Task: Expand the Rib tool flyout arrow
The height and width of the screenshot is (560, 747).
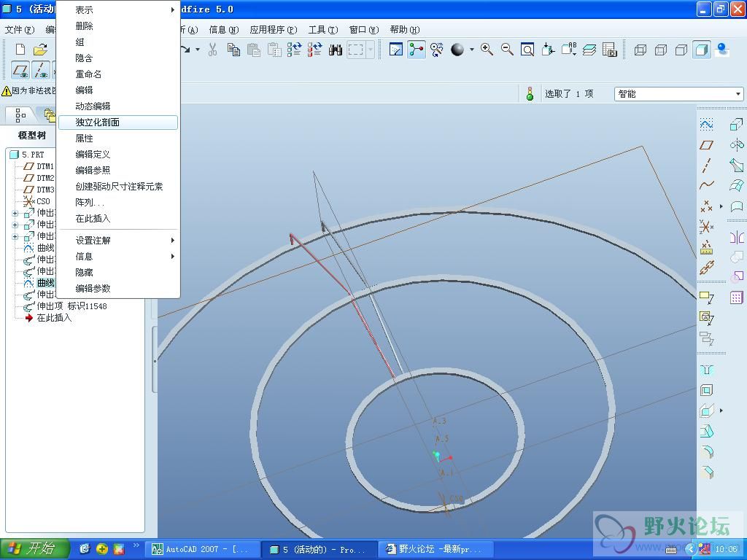Action: 721,411
